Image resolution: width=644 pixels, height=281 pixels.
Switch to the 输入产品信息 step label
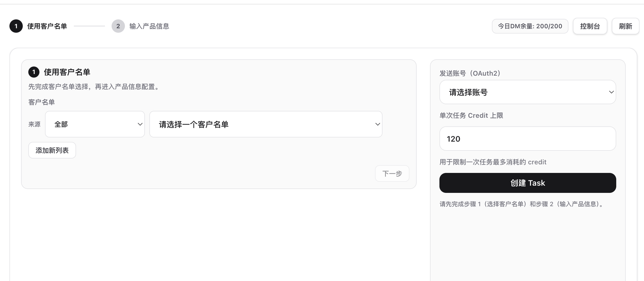(149, 26)
